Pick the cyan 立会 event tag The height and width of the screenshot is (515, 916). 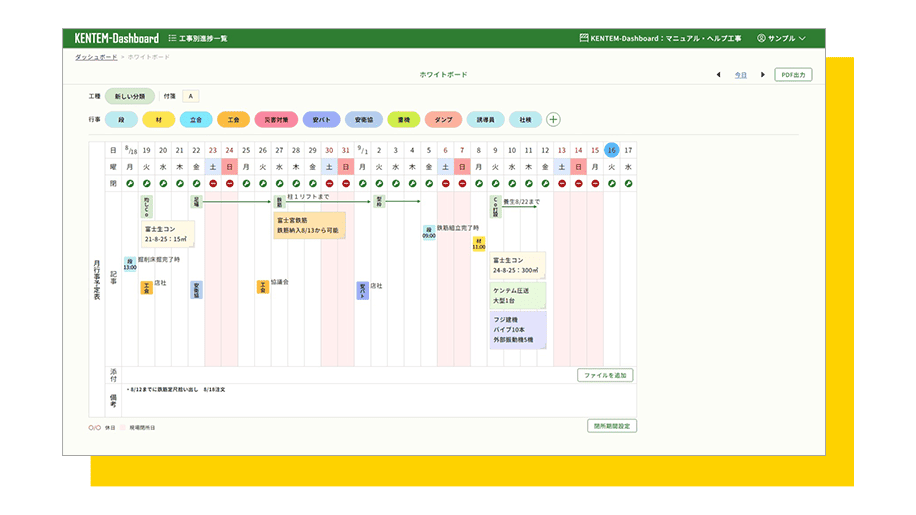(x=196, y=120)
